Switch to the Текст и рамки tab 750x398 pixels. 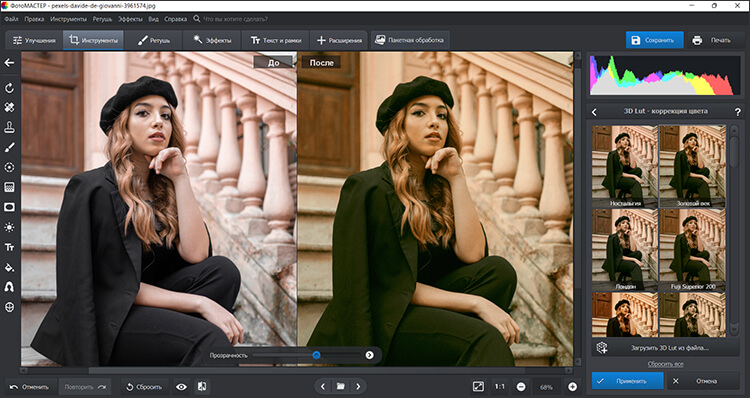click(x=276, y=41)
